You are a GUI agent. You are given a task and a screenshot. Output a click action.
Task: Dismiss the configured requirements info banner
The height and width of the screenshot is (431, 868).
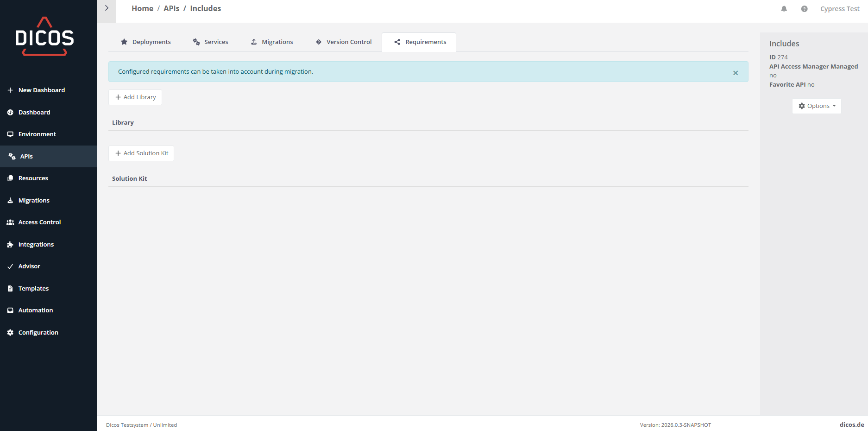point(736,73)
